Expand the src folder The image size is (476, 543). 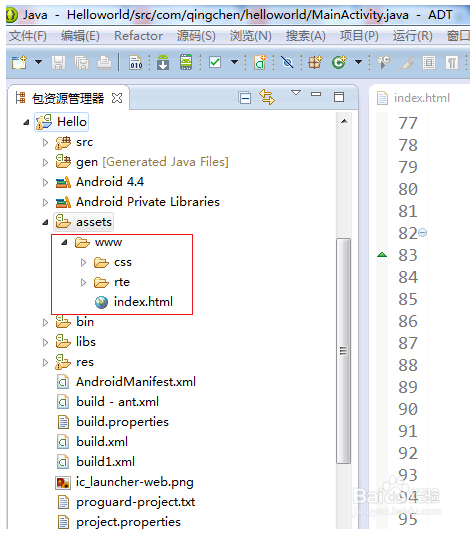tap(45, 142)
